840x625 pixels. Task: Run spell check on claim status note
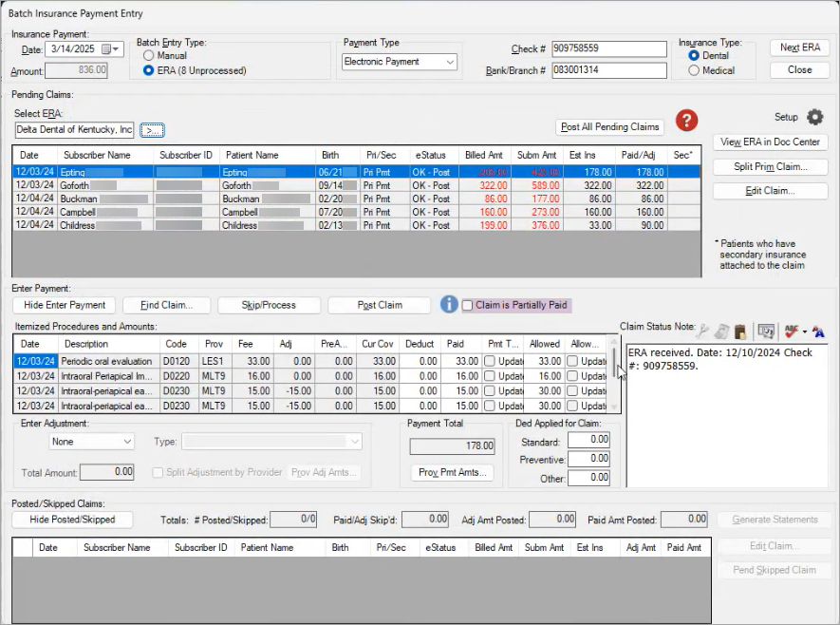(791, 331)
